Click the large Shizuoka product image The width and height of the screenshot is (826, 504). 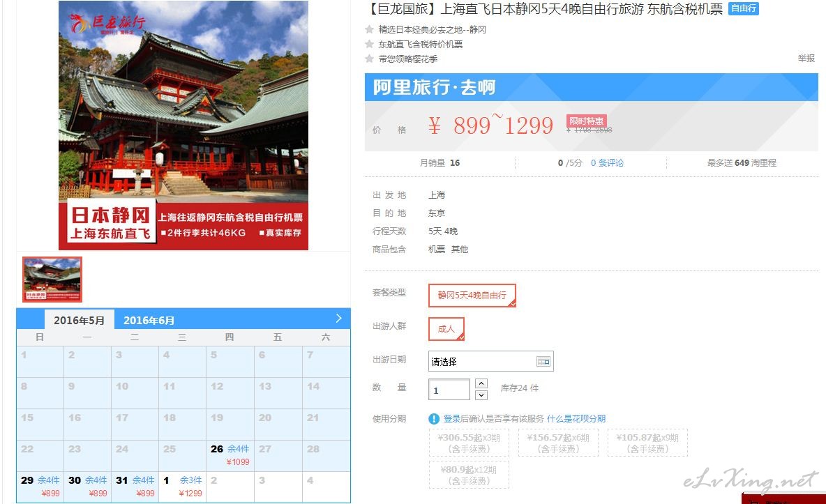click(x=183, y=125)
